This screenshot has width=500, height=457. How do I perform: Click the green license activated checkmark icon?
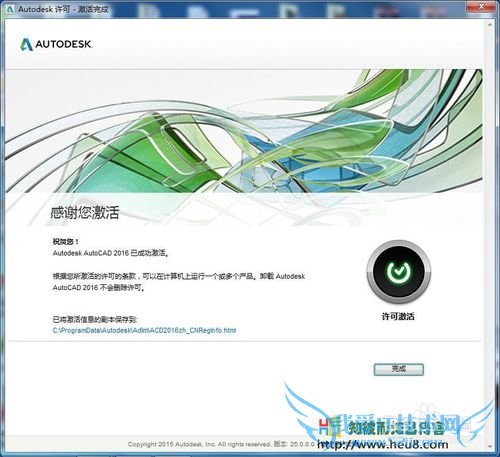(x=399, y=271)
